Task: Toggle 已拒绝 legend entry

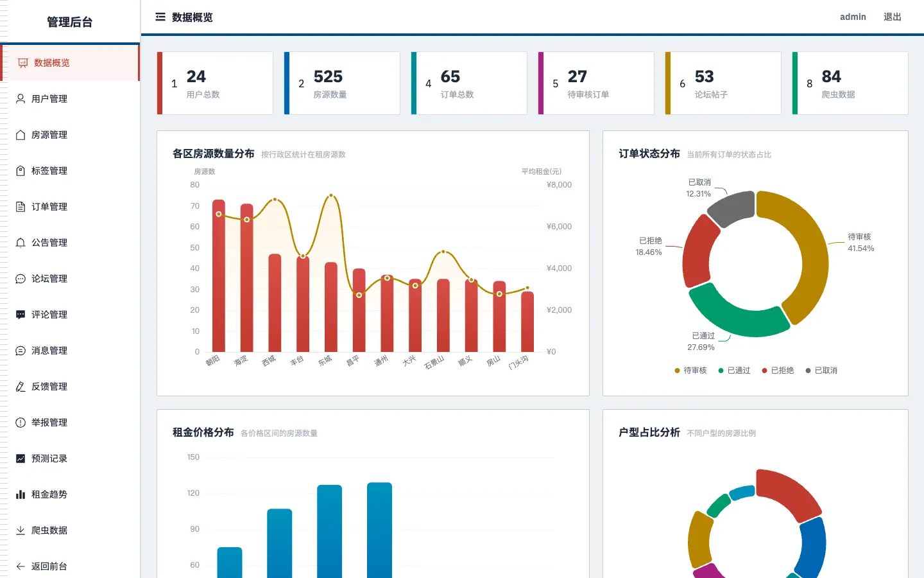Action: tap(778, 371)
